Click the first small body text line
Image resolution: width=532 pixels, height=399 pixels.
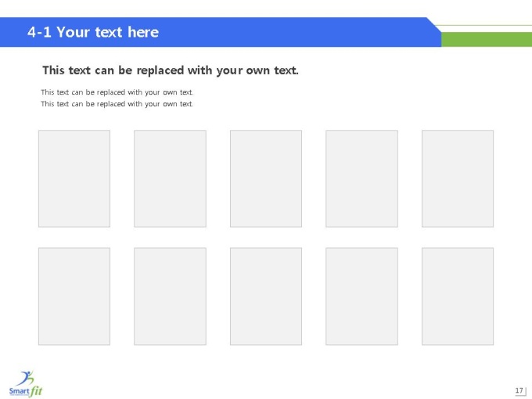coord(117,92)
